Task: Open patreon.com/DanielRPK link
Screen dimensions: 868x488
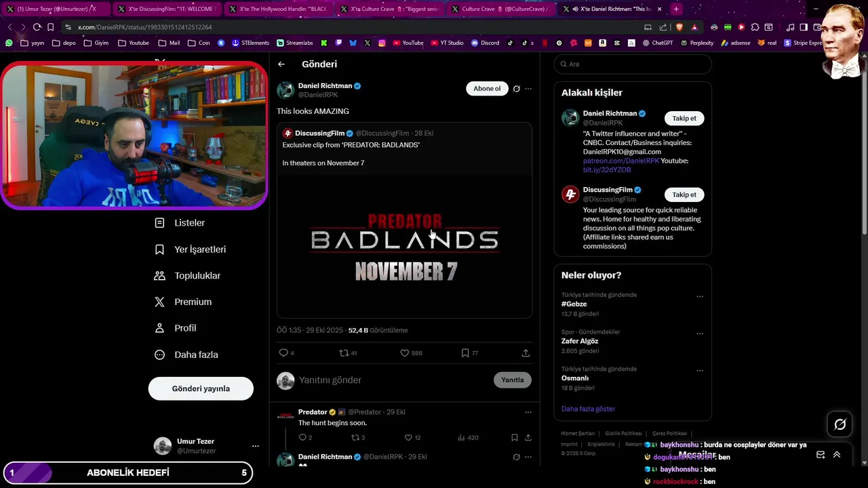Action: 621,161
